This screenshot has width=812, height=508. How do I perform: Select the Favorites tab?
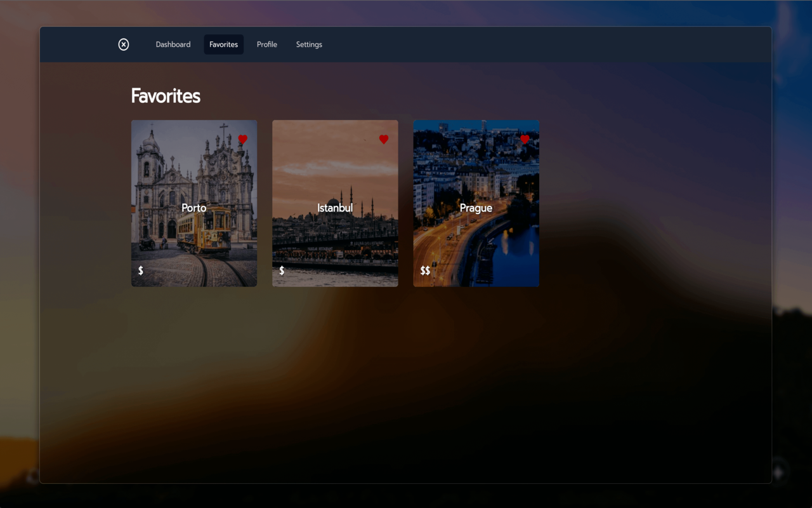(x=223, y=44)
